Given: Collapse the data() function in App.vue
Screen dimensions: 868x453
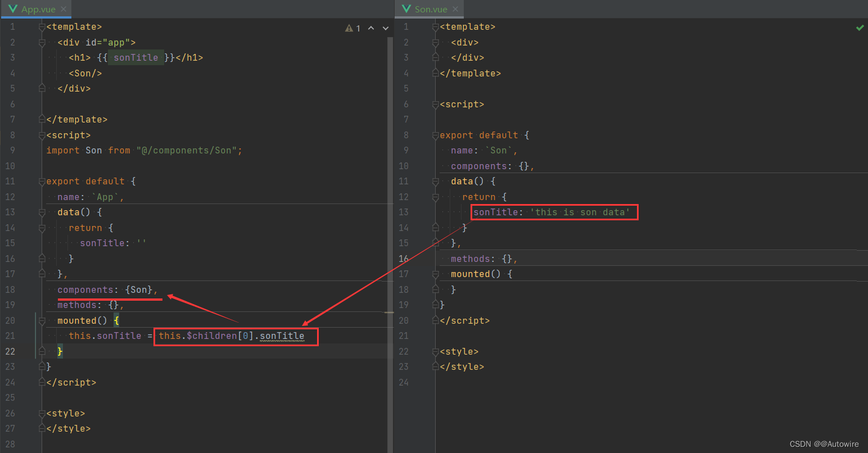Looking at the screenshot, I should pyautogui.click(x=42, y=212).
